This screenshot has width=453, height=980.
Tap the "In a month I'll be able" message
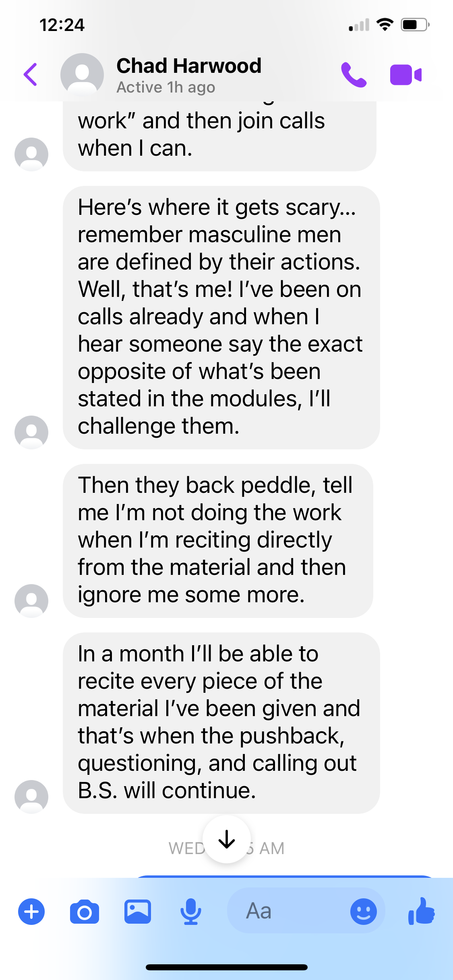click(221, 723)
